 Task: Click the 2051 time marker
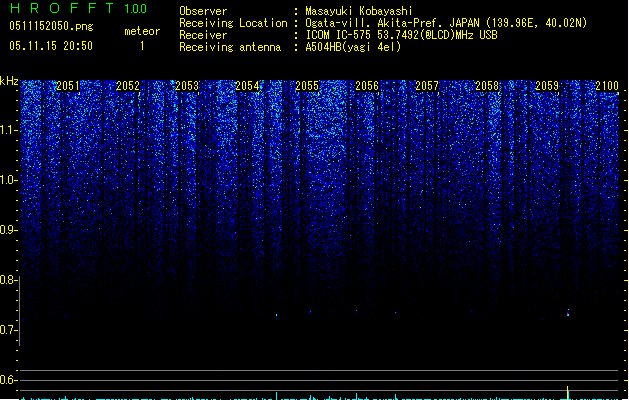68,86
